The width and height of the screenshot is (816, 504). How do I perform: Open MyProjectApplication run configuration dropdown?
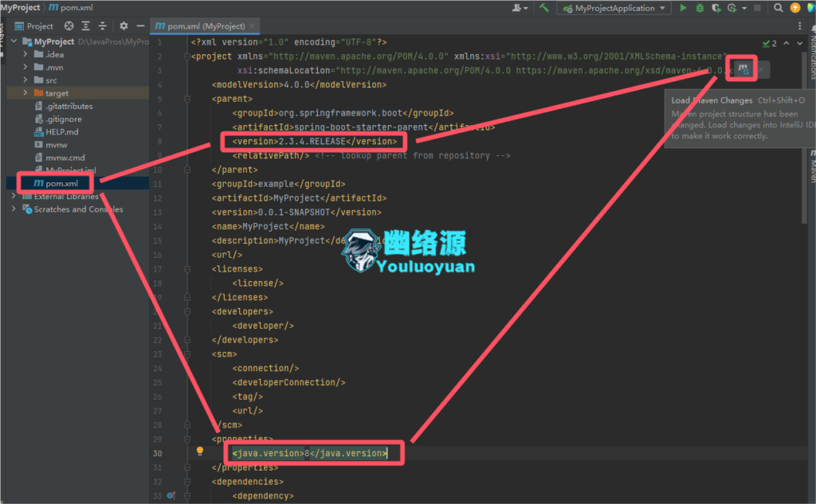[x=614, y=8]
